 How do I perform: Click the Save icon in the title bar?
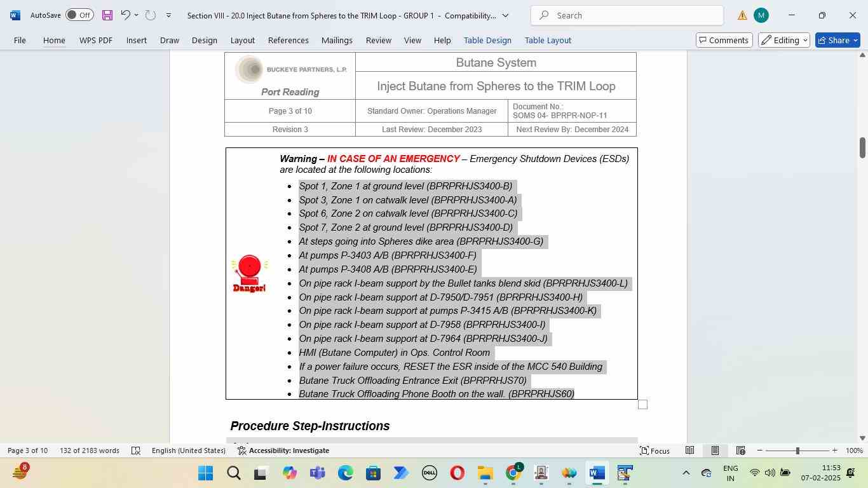click(x=107, y=15)
